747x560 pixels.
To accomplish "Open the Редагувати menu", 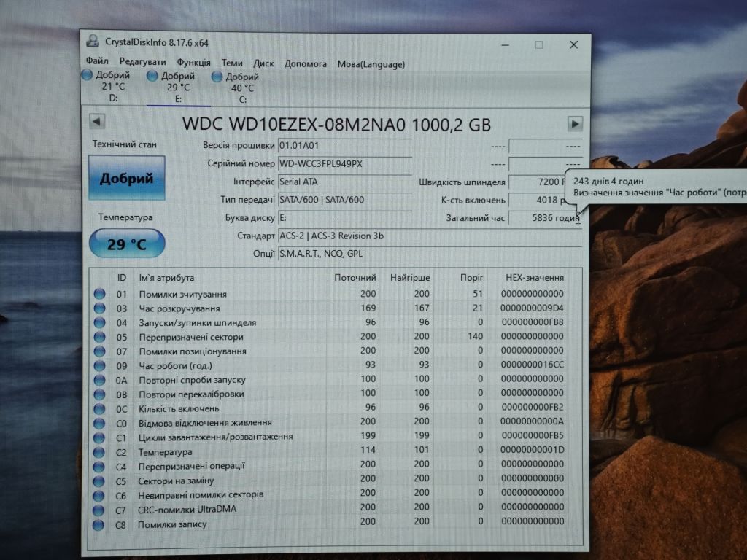I will 142,61.
